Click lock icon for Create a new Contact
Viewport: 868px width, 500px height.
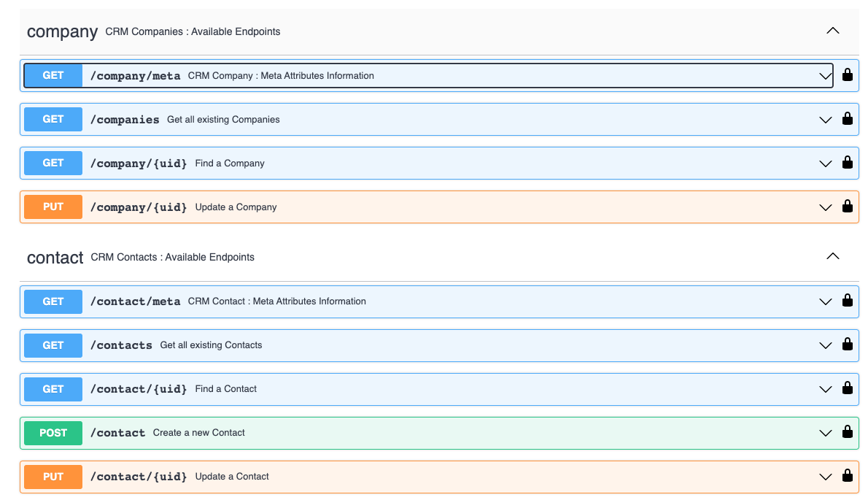(847, 431)
